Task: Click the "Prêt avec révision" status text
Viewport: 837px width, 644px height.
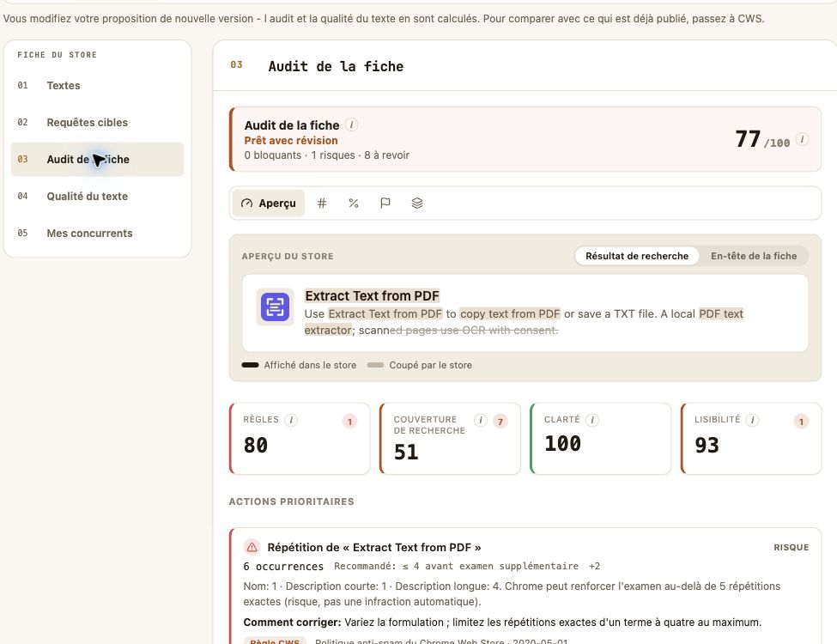Action: point(291,141)
